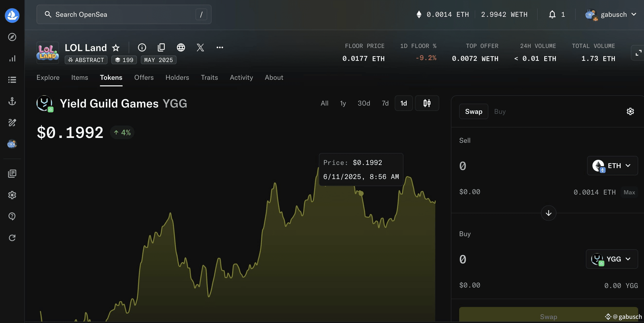
Task: Click the refresh icon in sidebar
Action: tap(12, 238)
